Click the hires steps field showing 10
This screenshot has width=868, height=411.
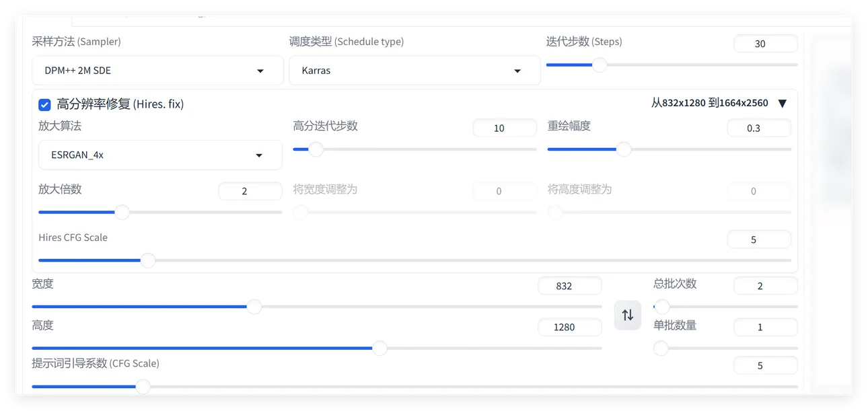pos(505,128)
